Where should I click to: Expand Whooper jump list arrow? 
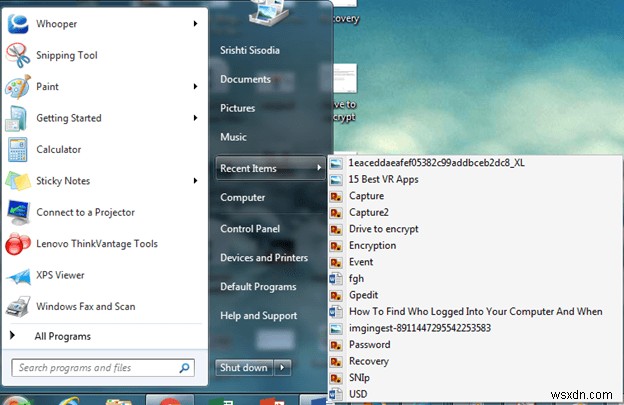195,23
